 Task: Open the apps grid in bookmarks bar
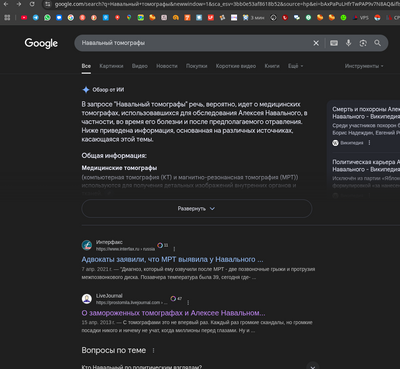(7, 18)
